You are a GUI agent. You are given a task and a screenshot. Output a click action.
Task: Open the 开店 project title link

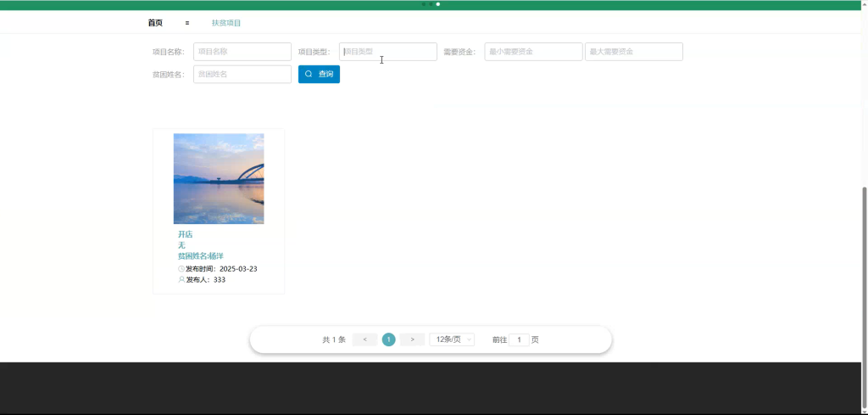[186, 234]
